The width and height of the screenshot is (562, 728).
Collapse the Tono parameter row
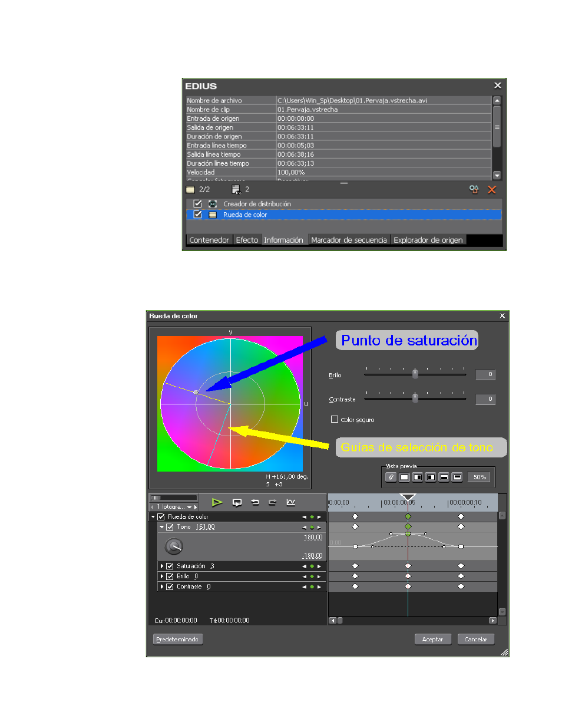coord(161,527)
